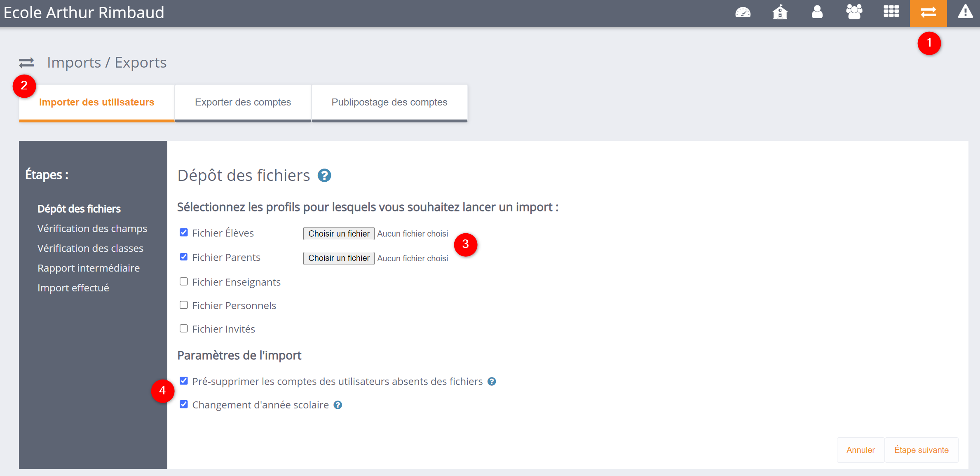This screenshot has height=476, width=980.
Task: Switch to Publipostage des comptes tab
Action: click(389, 103)
